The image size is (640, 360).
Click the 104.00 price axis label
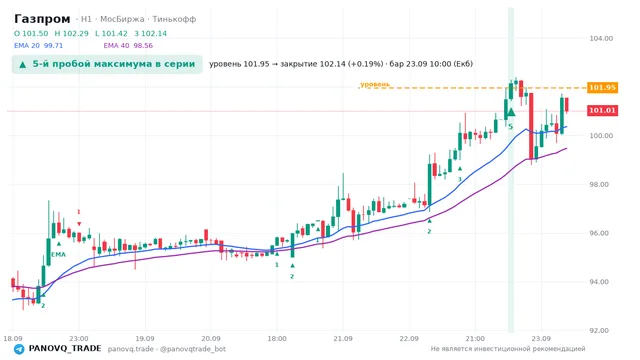601,38
